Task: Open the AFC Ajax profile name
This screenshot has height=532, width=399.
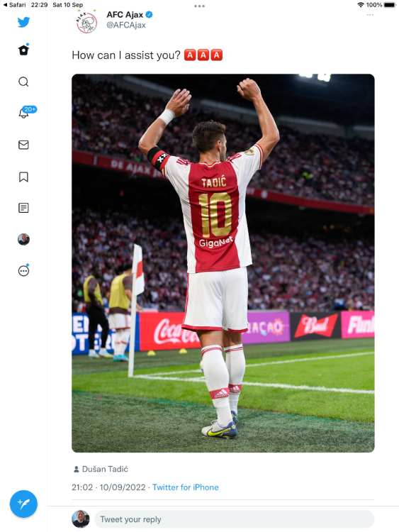Action: [x=125, y=15]
